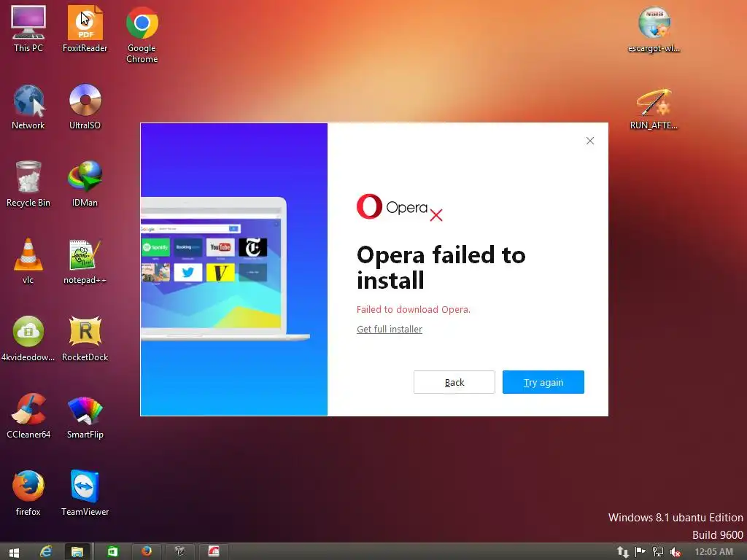This screenshot has width=747, height=560.
Task: Click the network connection tray icon
Action: tap(658, 552)
